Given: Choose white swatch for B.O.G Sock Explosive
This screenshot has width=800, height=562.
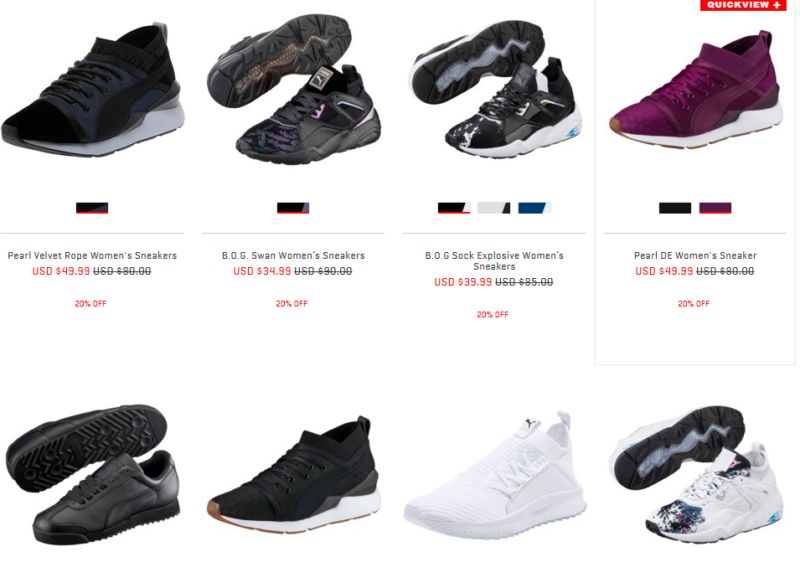Looking at the screenshot, I should (x=494, y=208).
